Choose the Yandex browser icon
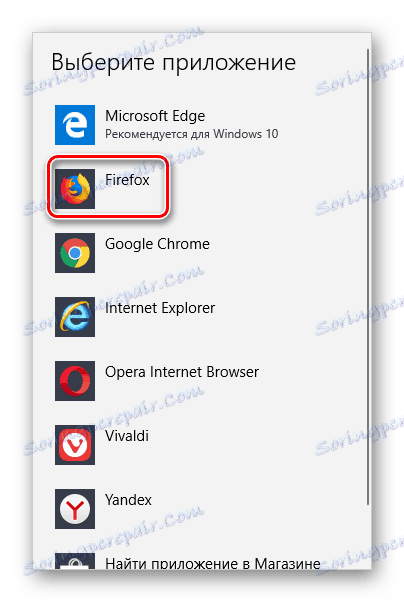The height and width of the screenshot is (602, 404). [75, 509]
